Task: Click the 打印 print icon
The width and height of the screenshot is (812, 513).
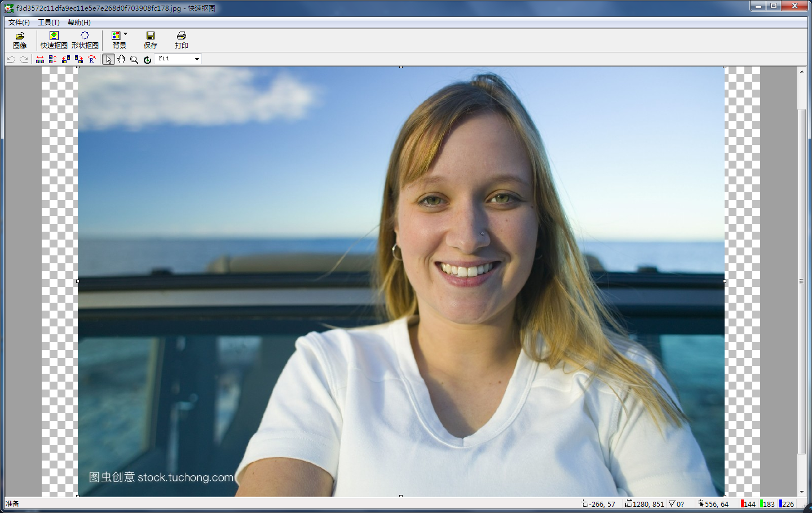Action: coord(181,40)
